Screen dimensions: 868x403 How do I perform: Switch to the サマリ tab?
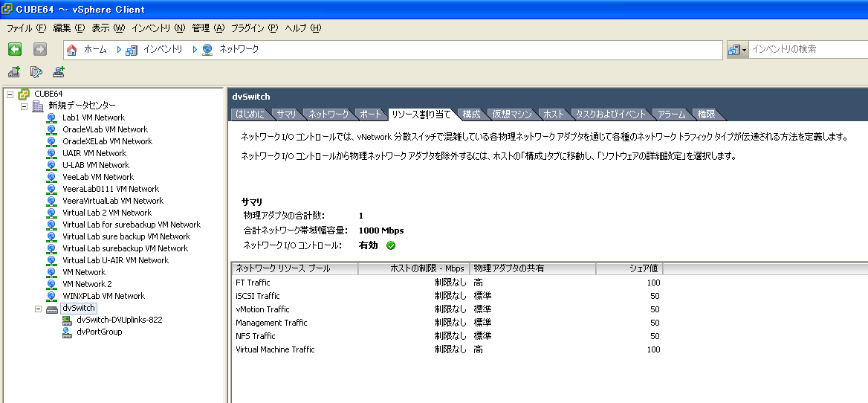pos(287,115)
